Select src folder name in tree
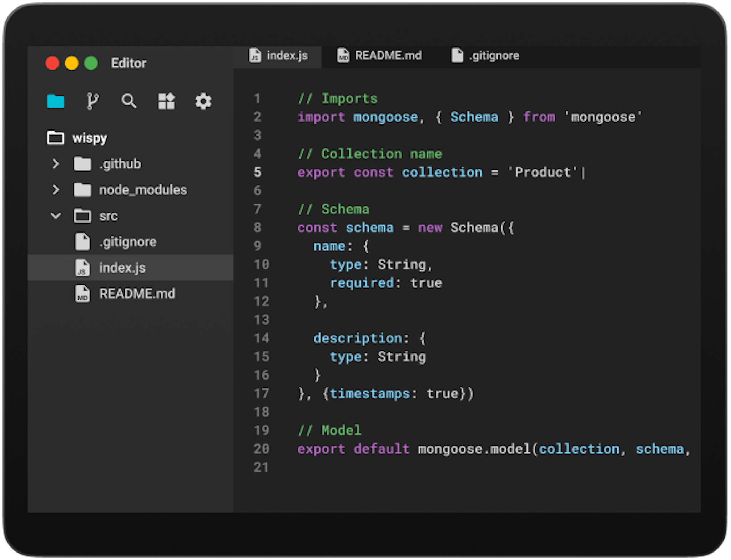This screenshot has height=560, width=731. coord(109,216)
